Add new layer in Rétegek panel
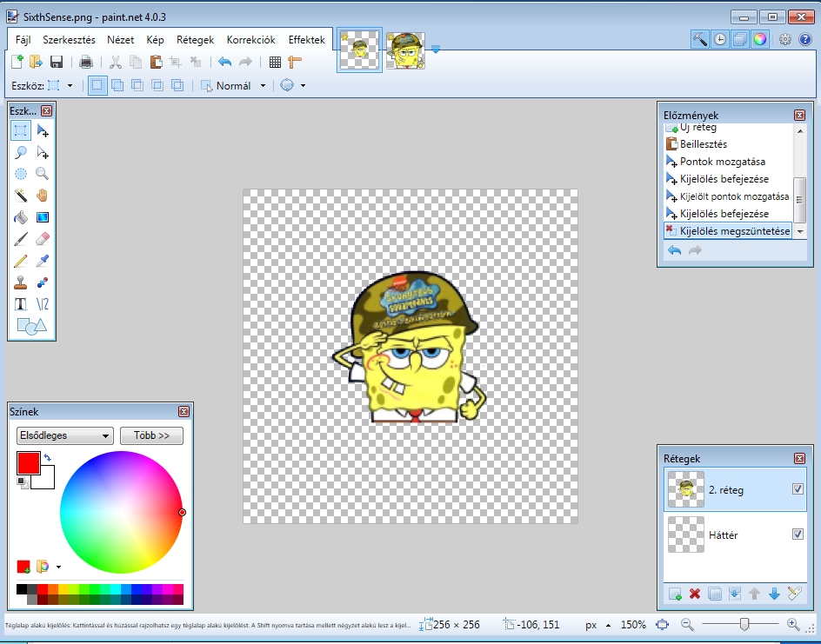 tap(675, 594)
